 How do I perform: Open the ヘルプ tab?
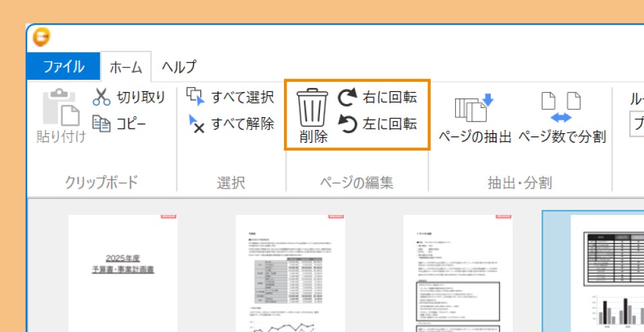[178, 66]
